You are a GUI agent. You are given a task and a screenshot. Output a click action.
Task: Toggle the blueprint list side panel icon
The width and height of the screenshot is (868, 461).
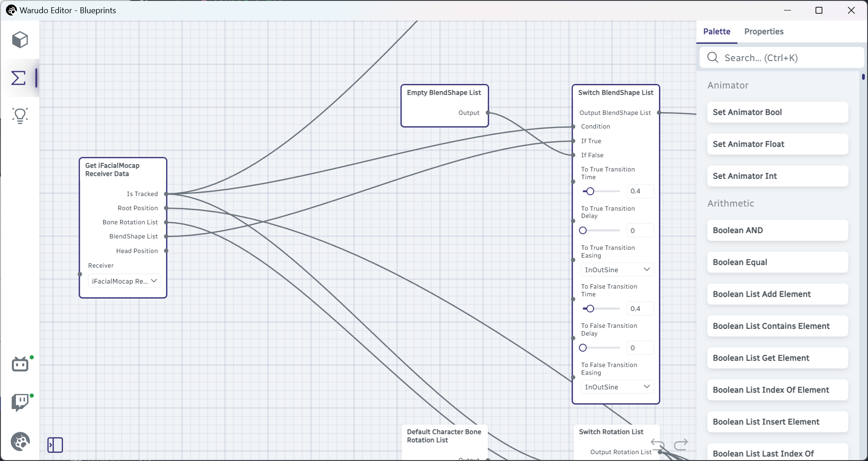(x=55, y=445)
